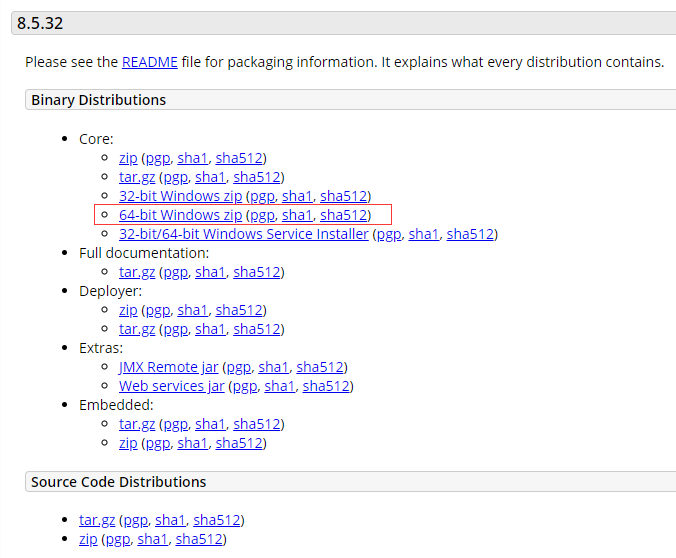Open sha1 for Embedded zip

pos(192,443)
